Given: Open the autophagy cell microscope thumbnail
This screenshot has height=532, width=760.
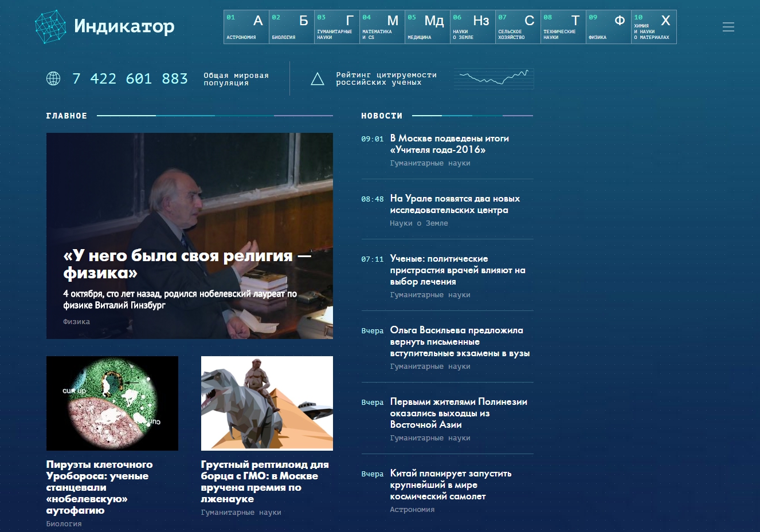Looking at the screenshot, I should click(x=112, y=403).
